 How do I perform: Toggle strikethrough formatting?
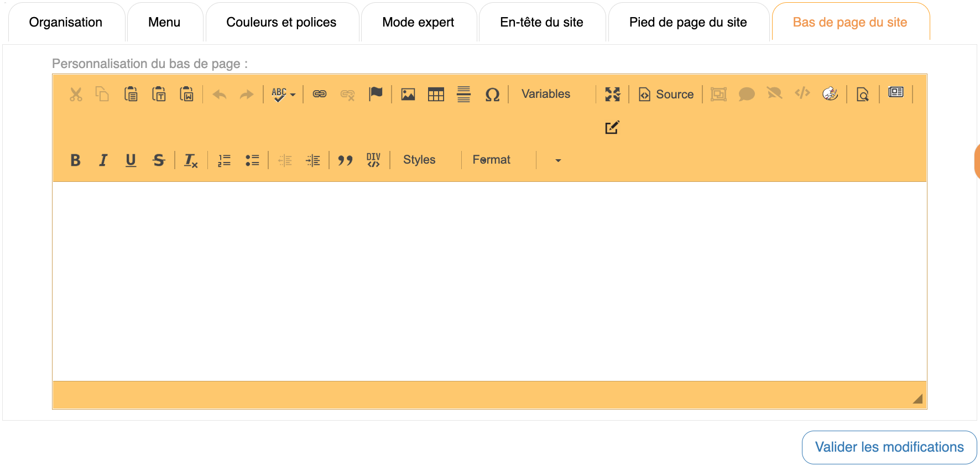tap(159, 160)
